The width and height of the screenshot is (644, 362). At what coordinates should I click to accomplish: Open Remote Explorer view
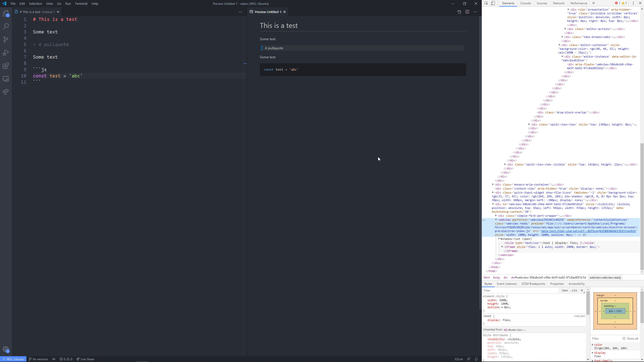click(6, 79)
